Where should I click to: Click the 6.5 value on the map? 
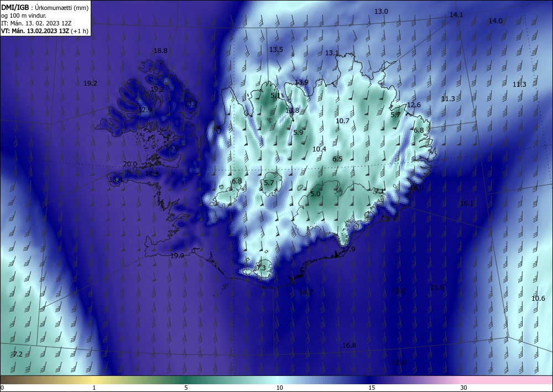pyautogui.click(x=337, y=159)
